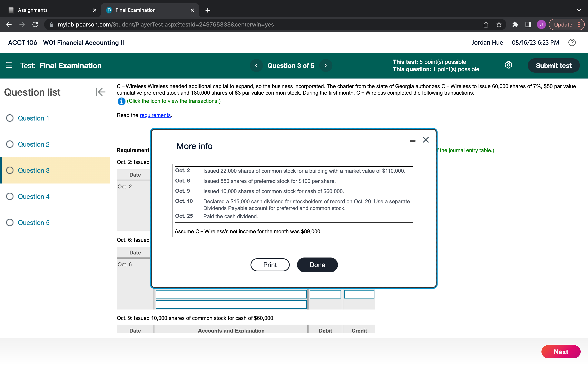Screen dimensions: 588x367
Task: Open a new browser tab
Action: click(208, 10)
